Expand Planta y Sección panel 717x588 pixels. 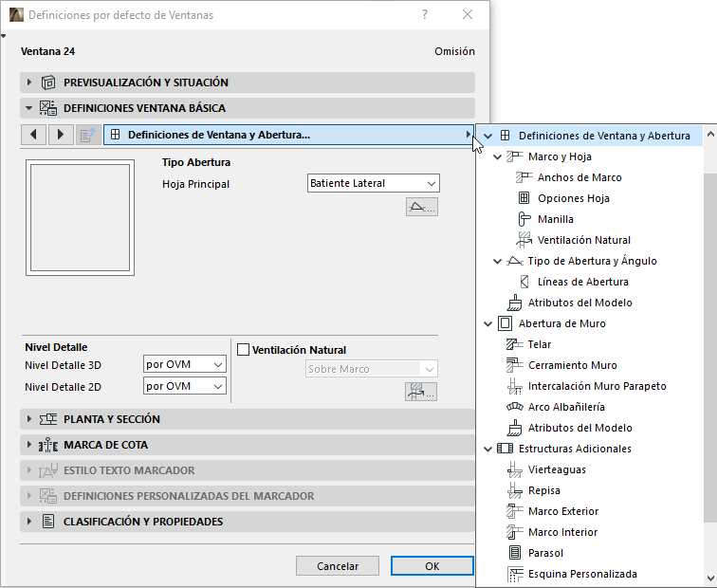[x=29, y=419]
